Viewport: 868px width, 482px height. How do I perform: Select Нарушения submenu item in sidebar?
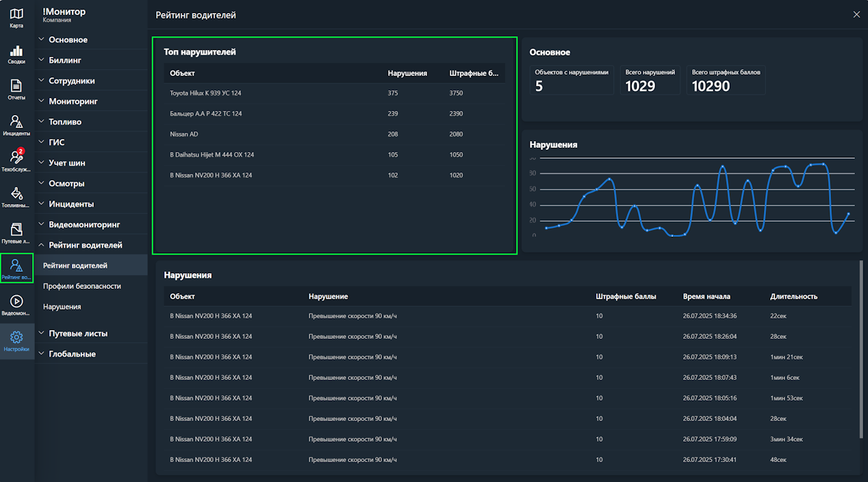pos(62,307)
